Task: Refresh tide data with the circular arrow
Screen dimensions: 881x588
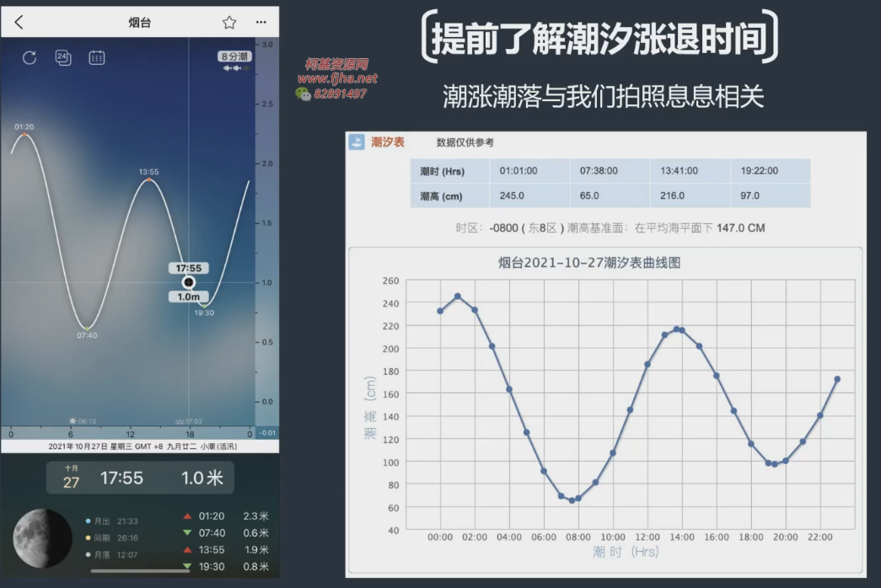Action: click(x=30, y=58)
